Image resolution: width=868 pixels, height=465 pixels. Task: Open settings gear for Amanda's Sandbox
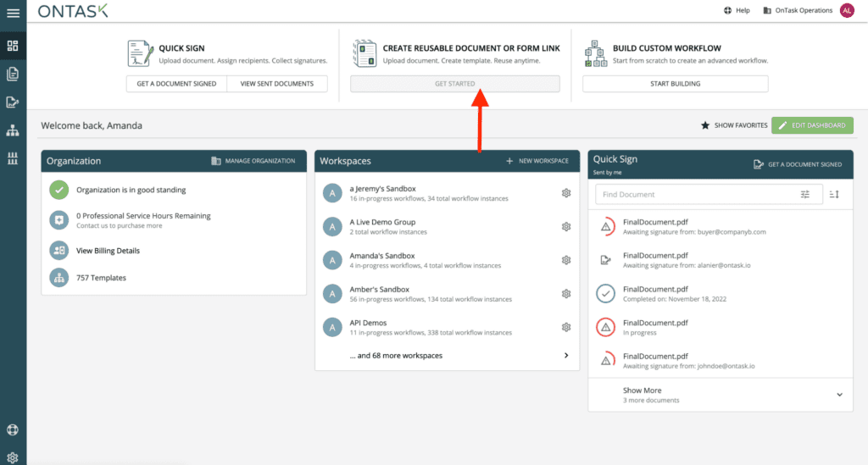565,260
